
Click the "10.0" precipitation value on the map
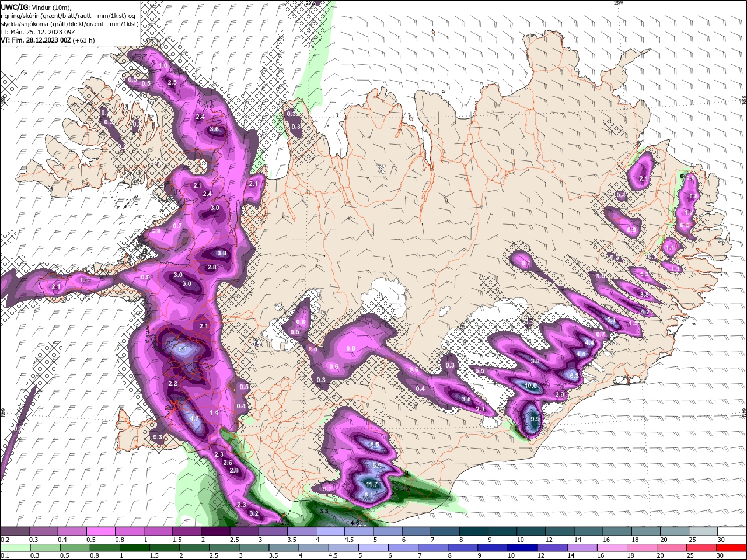(530, 386)
